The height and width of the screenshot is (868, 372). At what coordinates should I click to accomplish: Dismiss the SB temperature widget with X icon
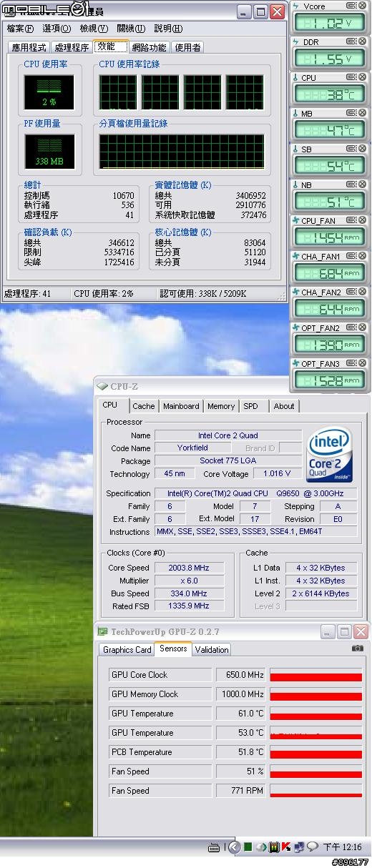click(362, 149)
